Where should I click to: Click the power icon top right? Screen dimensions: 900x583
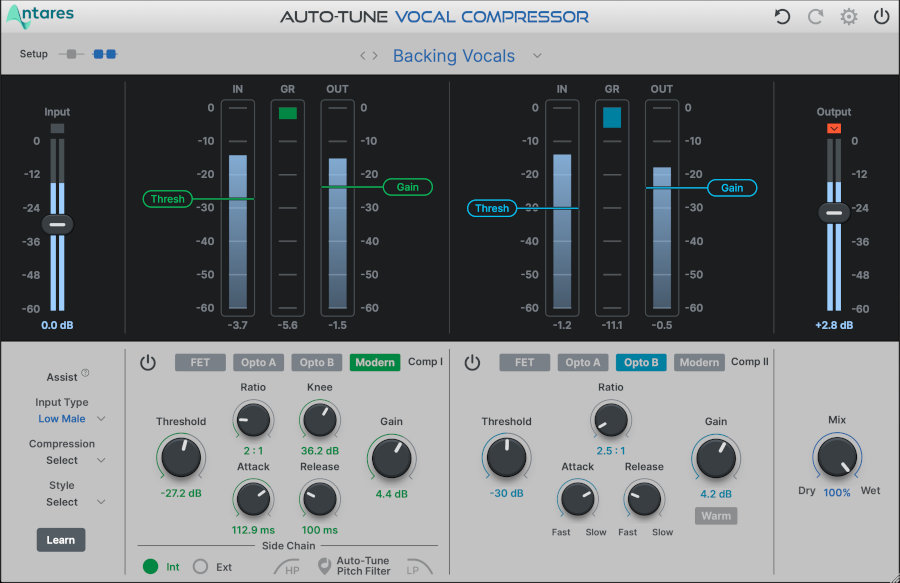(x=881, y=16)
